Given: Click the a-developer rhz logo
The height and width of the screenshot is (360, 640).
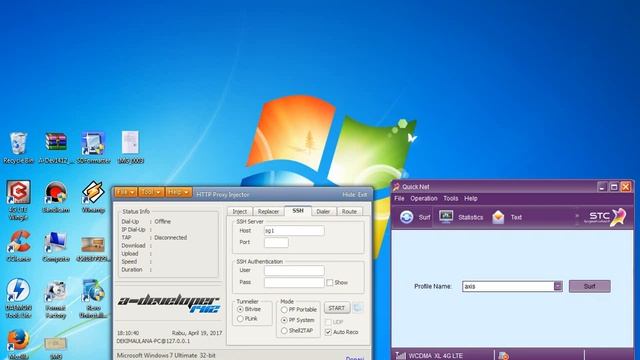Looking at the screenshot, I should point(169,304).
